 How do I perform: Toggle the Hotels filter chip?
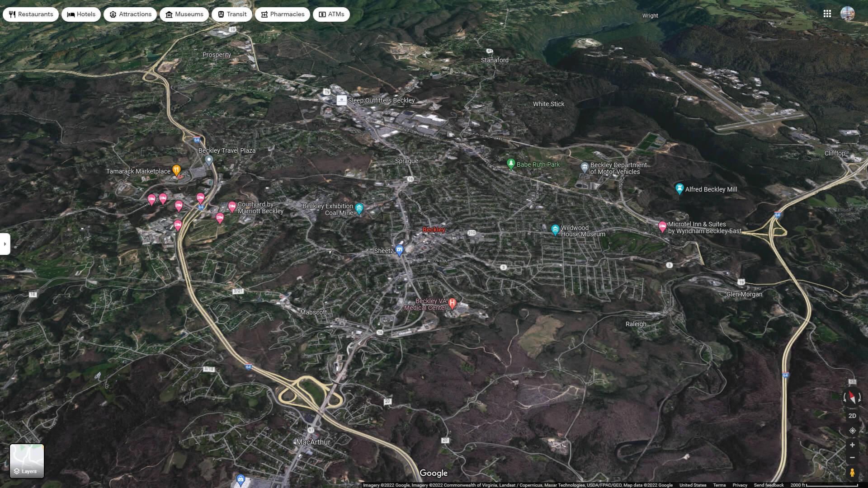[81, 14]
